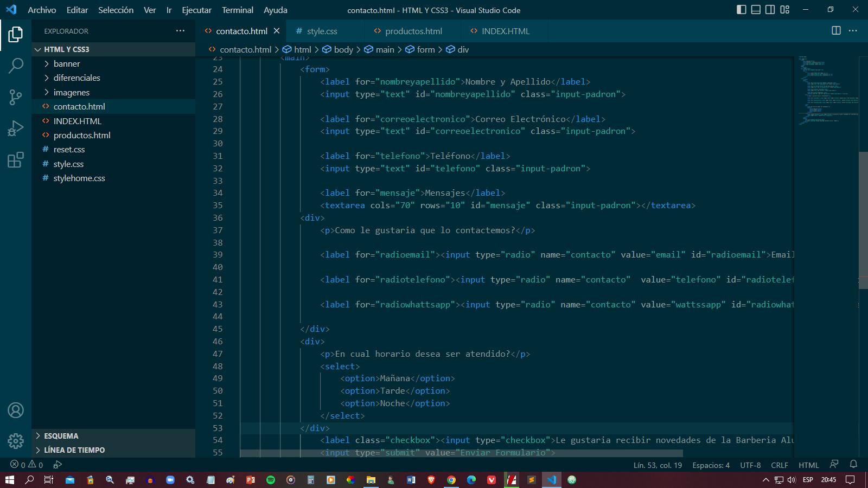
Task: Open the Ayuda menu
Action: (275, 10)
